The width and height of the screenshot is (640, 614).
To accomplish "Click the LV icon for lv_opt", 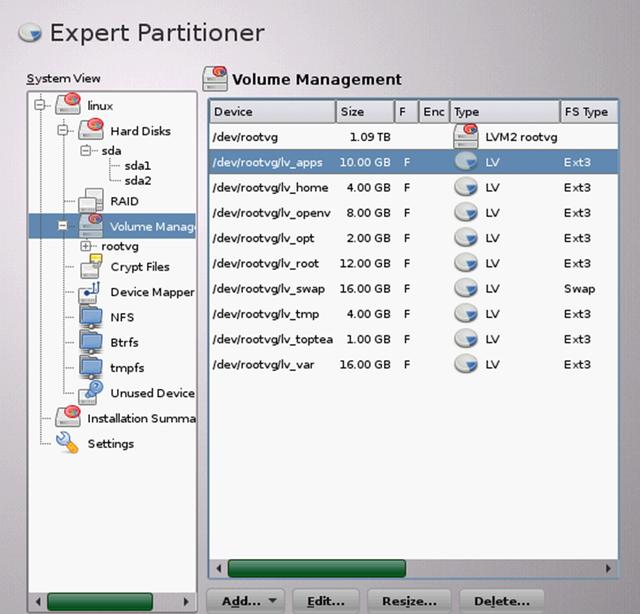I will (466, 238).
